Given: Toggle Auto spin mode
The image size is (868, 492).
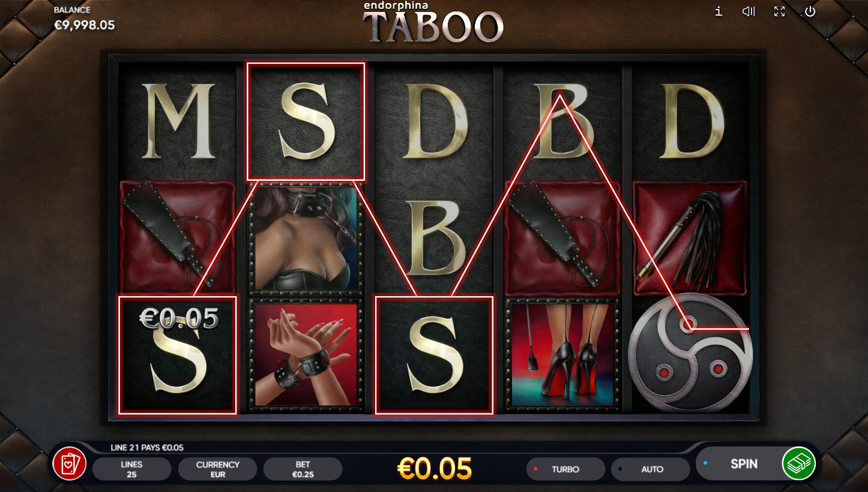Looking at the screenshot, I should (x=651, y=469).
